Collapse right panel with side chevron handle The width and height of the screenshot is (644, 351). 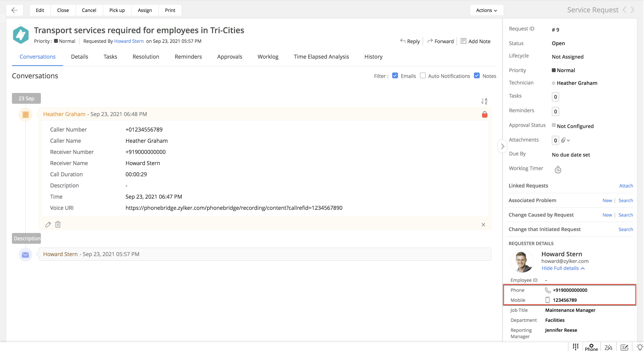[x=502, y=147]
